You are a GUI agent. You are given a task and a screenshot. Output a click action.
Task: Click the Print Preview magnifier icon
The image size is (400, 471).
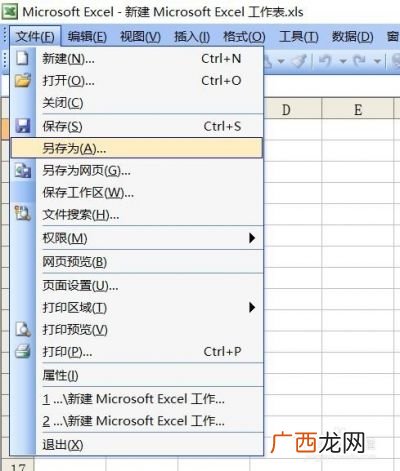[x=23, y=329]
